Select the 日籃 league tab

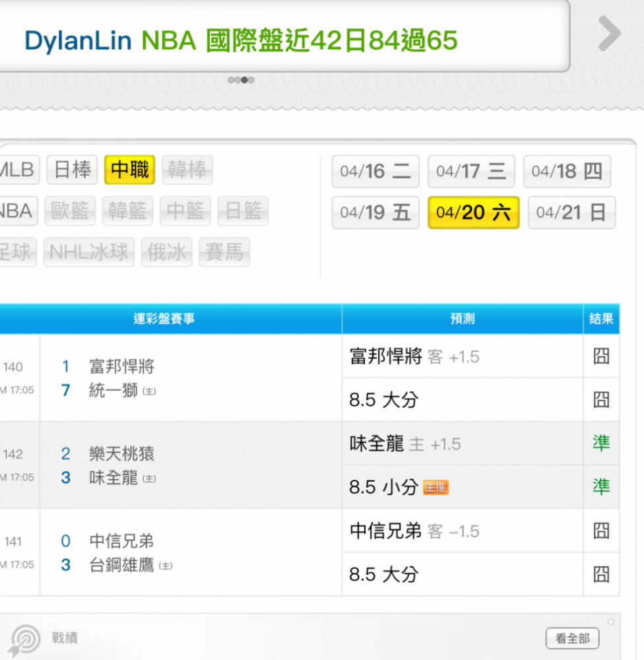[243, 211]
